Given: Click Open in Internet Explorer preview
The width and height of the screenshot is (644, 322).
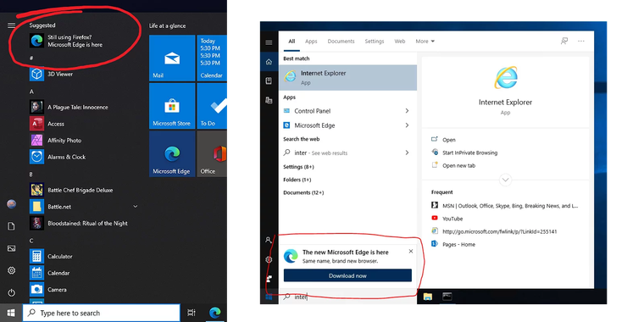Looking at the screenshot, I should coord(443,140).
